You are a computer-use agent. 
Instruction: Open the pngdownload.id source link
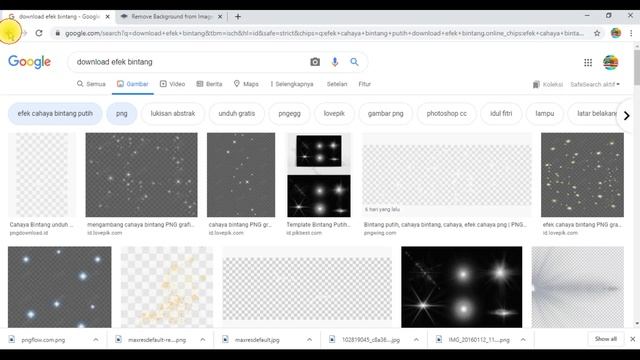coord(29,233)
